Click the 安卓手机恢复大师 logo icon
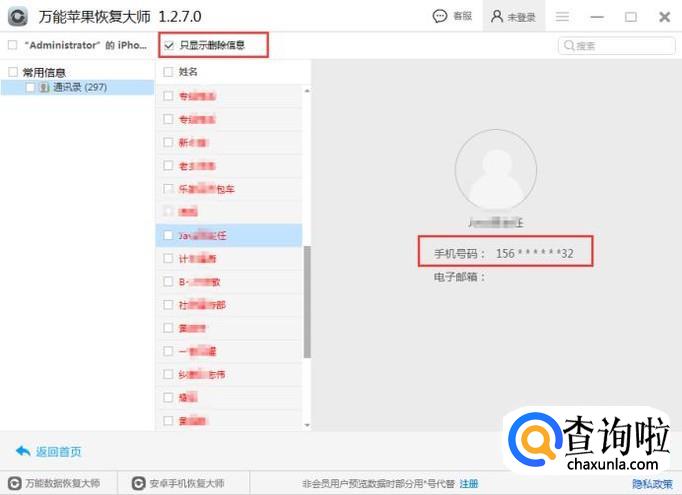Image resolution: width=682 pixels, height=495 pixels. pyautogui.click(x=138, y=483)
